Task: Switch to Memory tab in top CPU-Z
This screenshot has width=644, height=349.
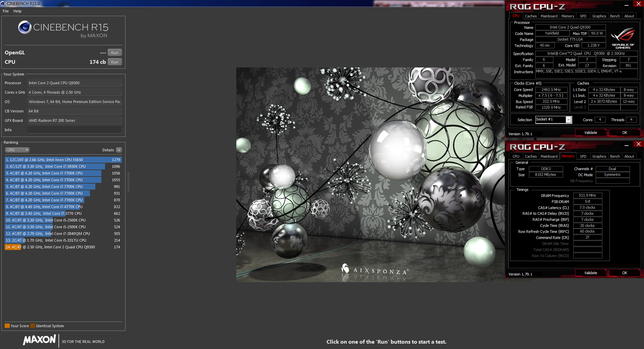Action: click(568, 16)
